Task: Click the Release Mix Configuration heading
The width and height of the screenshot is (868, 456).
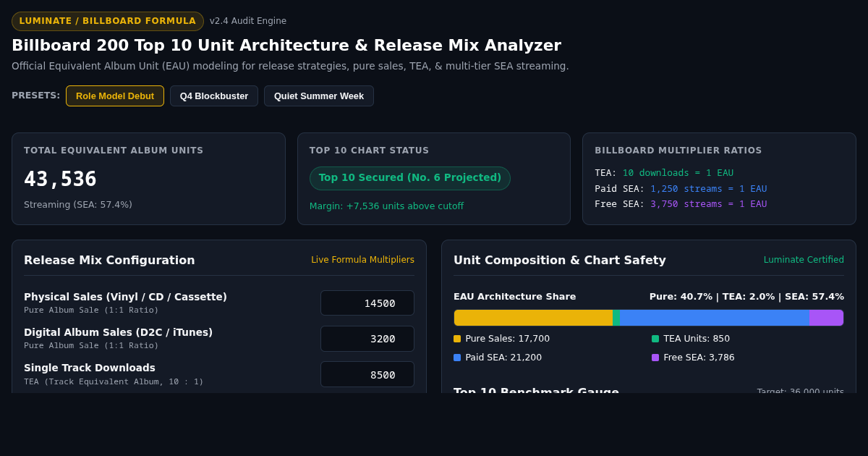Action: click(x=109, y=260)
